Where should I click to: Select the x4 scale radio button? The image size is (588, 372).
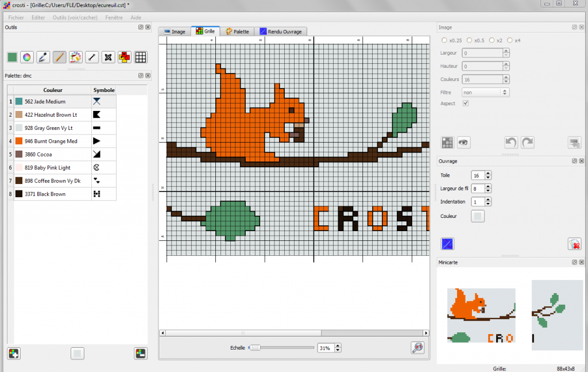[510, 40]
